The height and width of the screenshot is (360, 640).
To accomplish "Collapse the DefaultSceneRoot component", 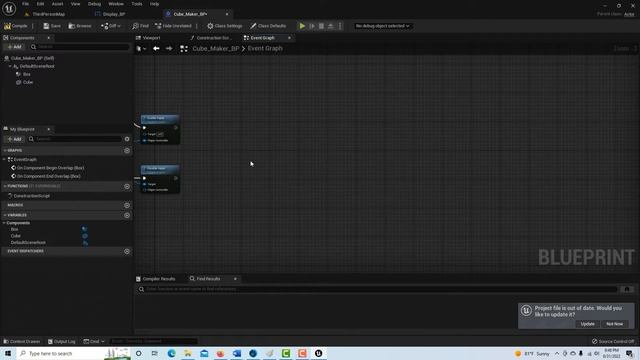I will click(x=10, y=66).
